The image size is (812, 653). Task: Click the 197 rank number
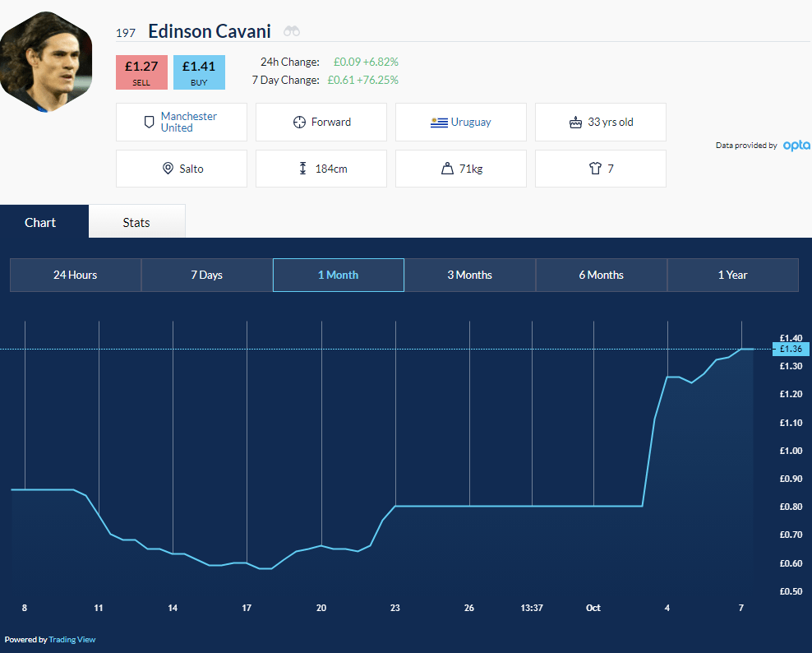click(126, 33)
